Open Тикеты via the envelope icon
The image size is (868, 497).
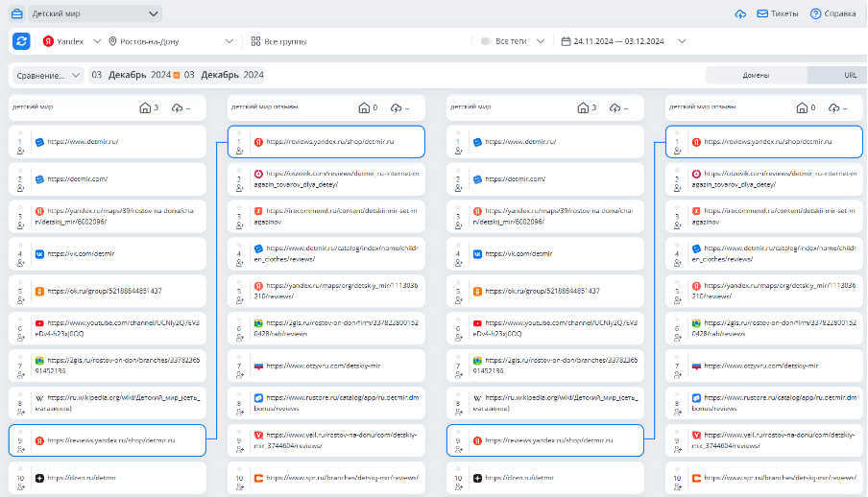coord(763,14)
